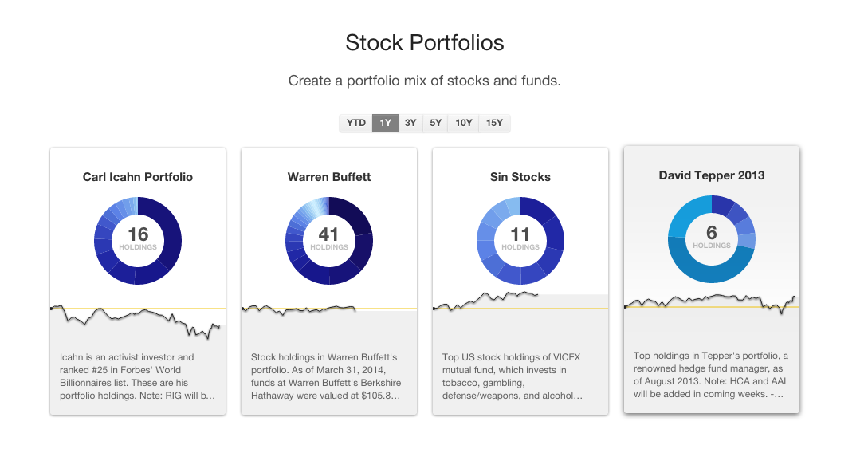This screenshot has height=449, width=868.
Task: Click Warren Buffett performance sparkline
Action: point(299,309)
